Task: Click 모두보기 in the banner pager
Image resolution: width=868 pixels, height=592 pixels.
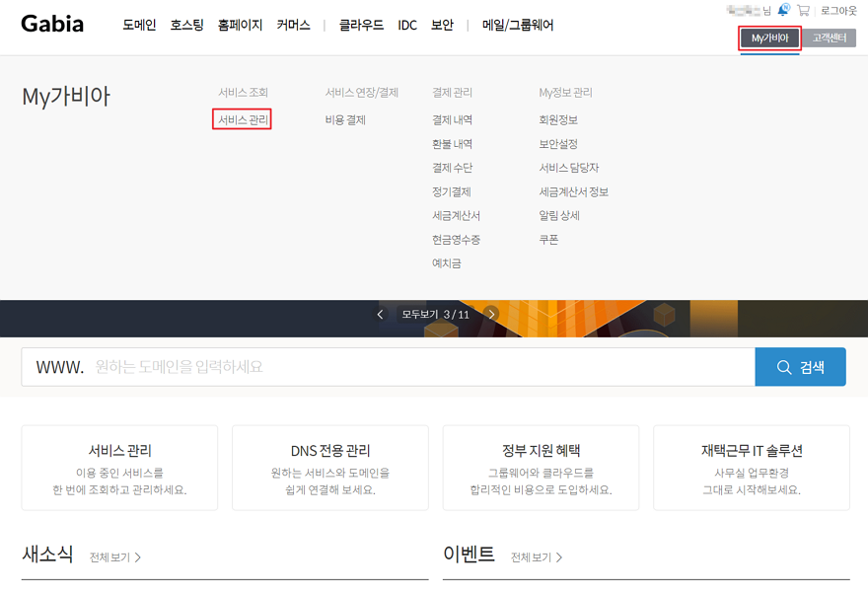Action: (419, 315)
